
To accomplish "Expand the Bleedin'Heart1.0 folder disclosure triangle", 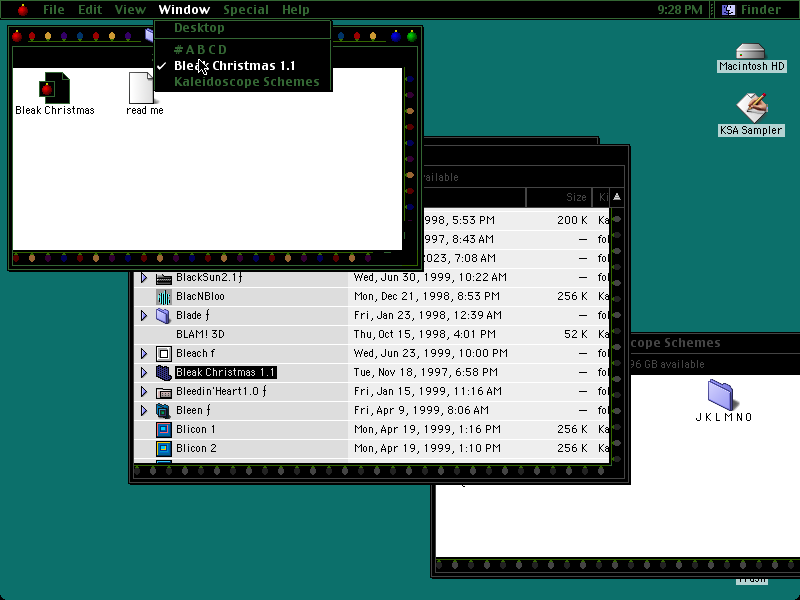I will tap(144, 392).
